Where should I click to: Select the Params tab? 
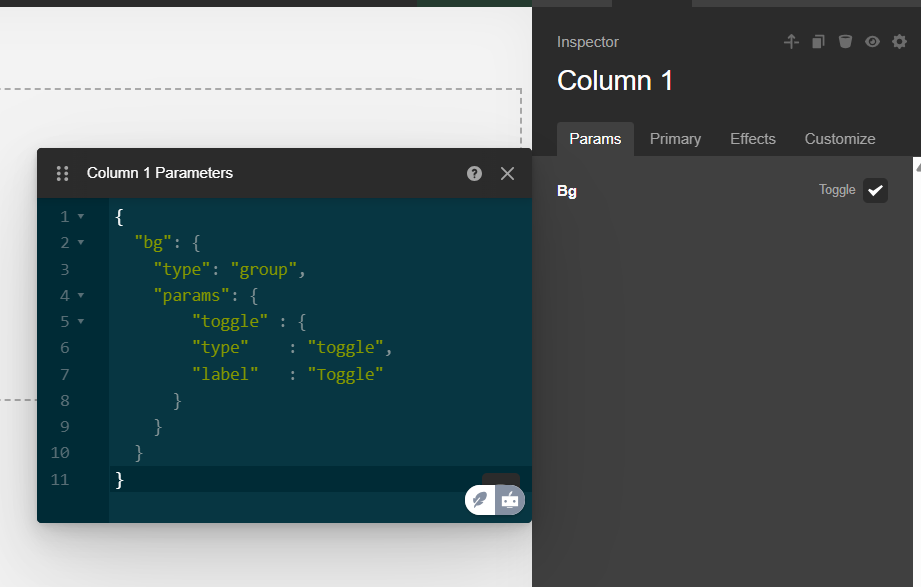[x=595, y=139]
